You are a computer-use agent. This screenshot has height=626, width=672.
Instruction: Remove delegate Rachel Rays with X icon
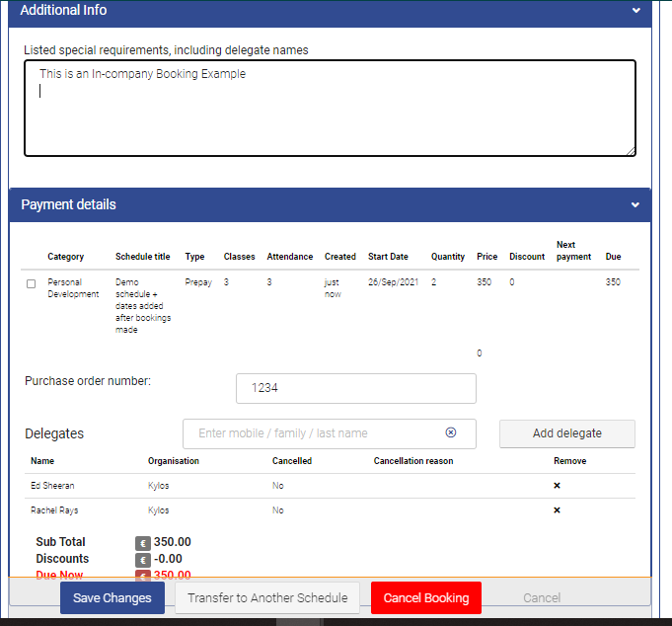click(x=557, y=510)
